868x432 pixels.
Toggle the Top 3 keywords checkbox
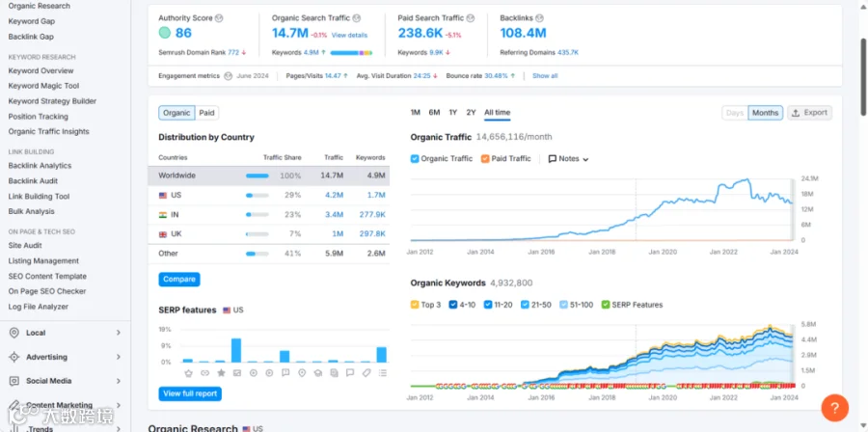pyautogui.click(x=415, y=305)
